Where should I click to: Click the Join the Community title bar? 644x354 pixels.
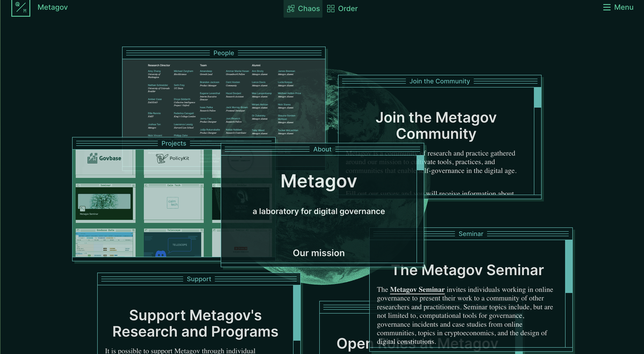click(x=440, y=81)
